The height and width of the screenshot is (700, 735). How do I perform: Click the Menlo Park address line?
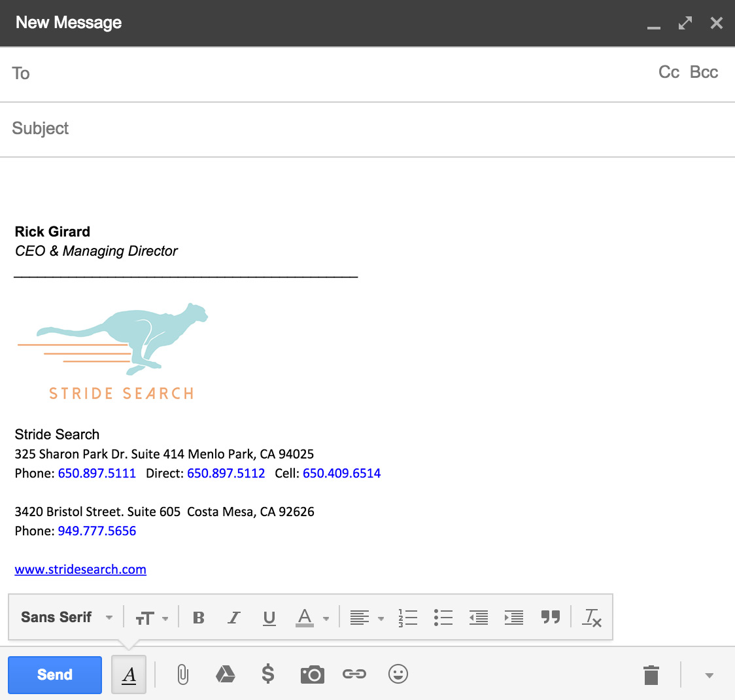point(164,454)
